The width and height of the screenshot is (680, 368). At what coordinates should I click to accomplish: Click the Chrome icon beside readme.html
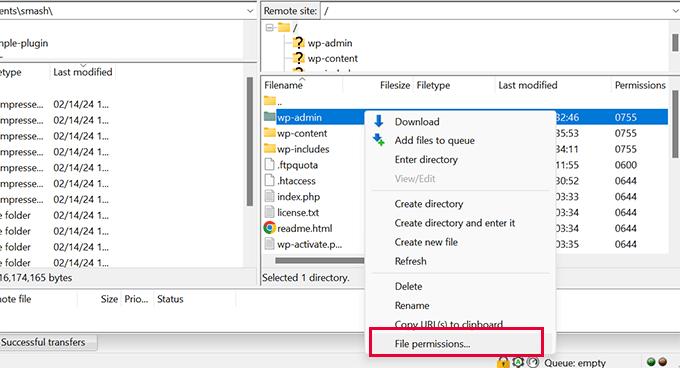pyautogui.click(x=269, y=228)
